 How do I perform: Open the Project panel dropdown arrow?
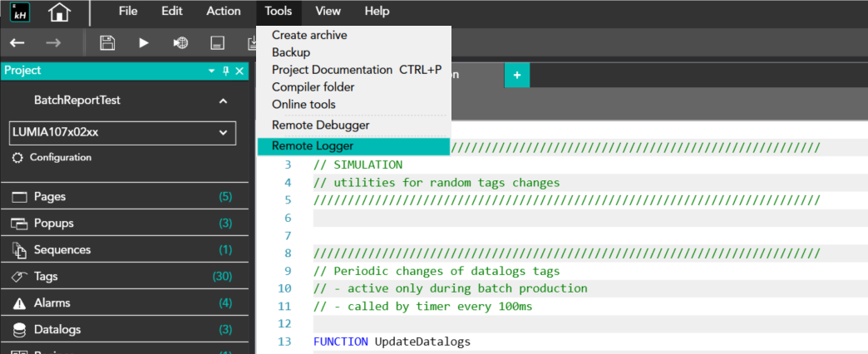tap(211, 71)
